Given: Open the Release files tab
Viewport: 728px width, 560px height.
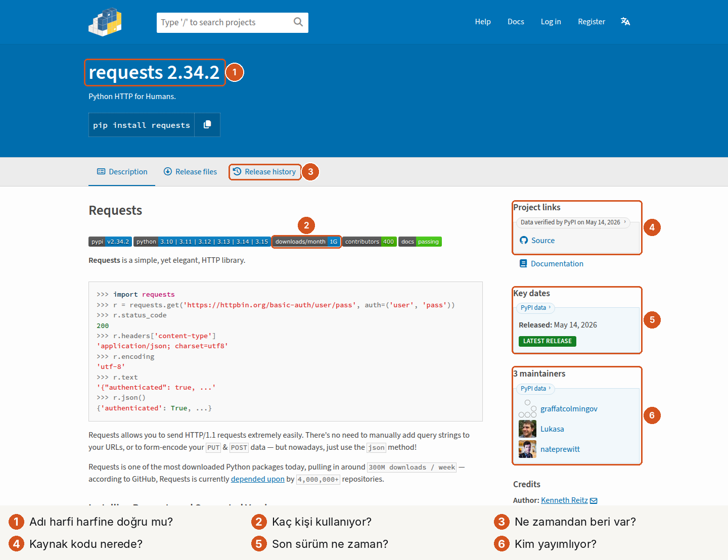Looking at the screenshot, I should tap(190, 172).
